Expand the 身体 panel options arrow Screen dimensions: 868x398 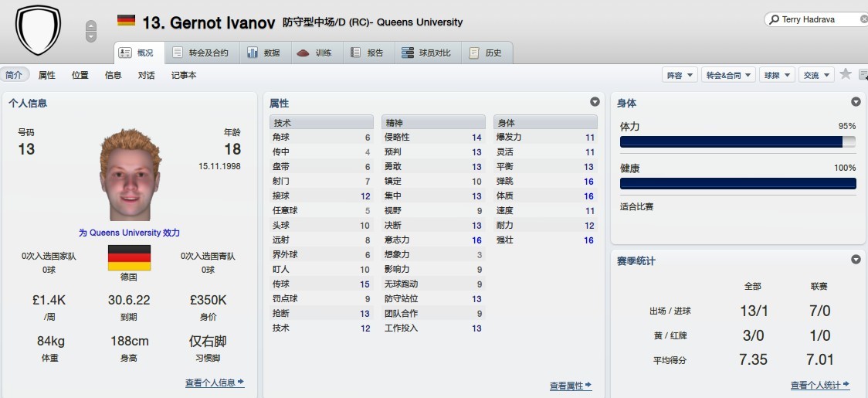pyautogui.click(x=856, y=102)
